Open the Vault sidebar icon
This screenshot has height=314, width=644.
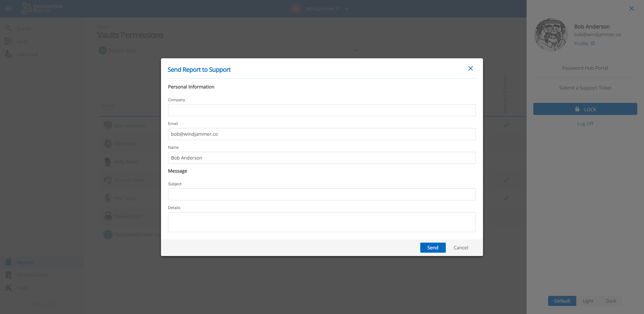[8, 42]
